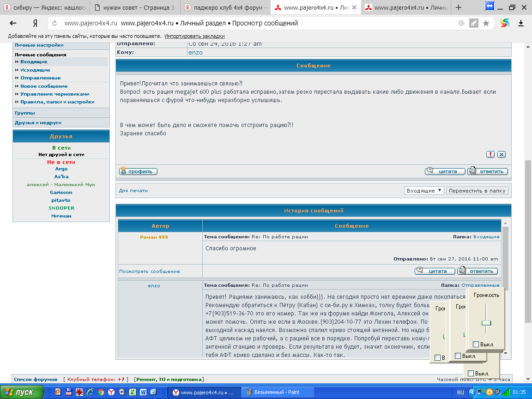Open friend SNOOPER's profile link
Screen dimensions: 532x399
[x=61, y=208]
